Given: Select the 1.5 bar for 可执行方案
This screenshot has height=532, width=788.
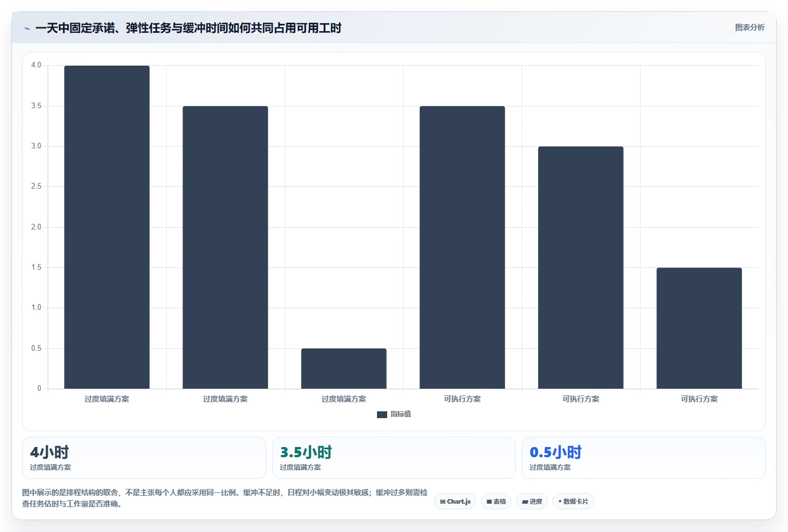Looking at the screenshot, I should [699, 328].
